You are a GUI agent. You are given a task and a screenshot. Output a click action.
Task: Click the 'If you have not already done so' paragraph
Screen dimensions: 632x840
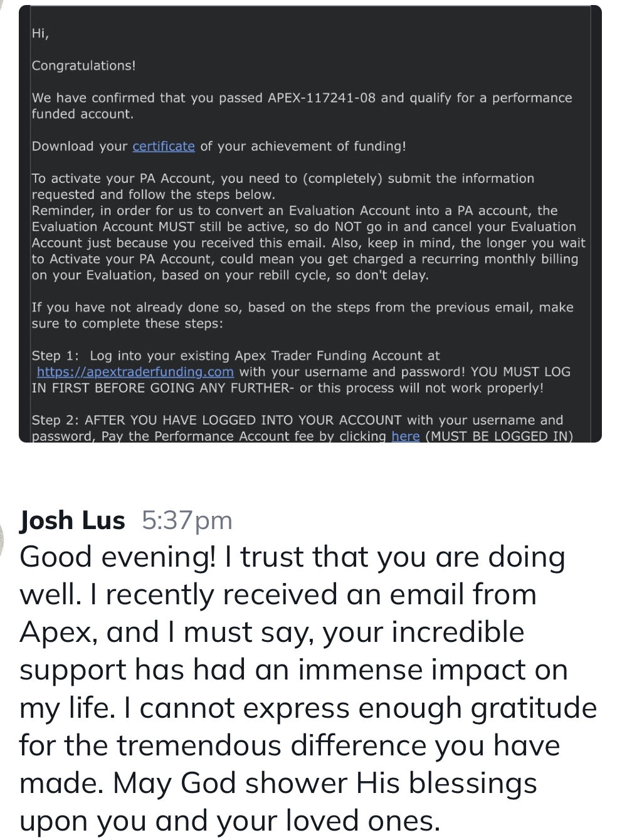(302, 315)
